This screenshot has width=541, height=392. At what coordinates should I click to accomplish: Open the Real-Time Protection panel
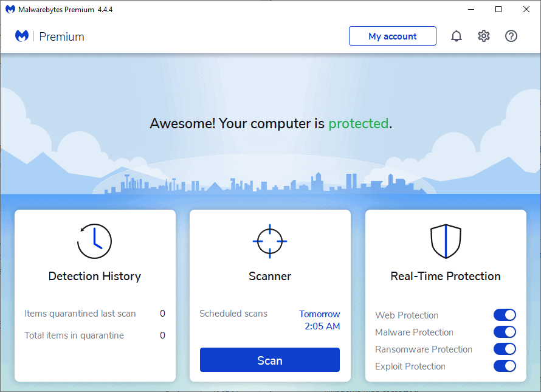tap(446, 276)
